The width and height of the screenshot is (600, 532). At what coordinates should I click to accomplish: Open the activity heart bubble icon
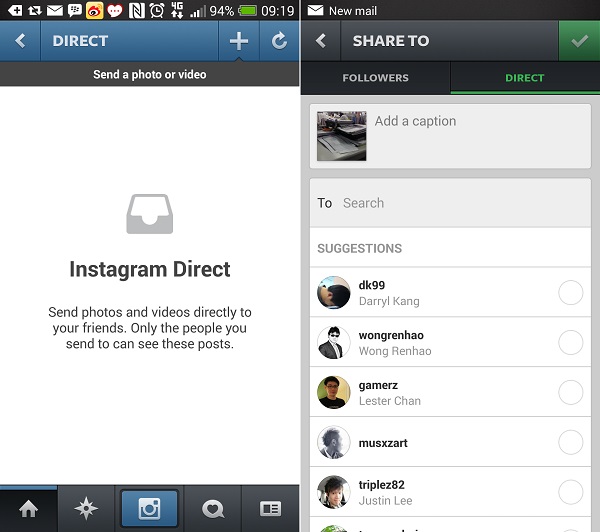point(213,509)
